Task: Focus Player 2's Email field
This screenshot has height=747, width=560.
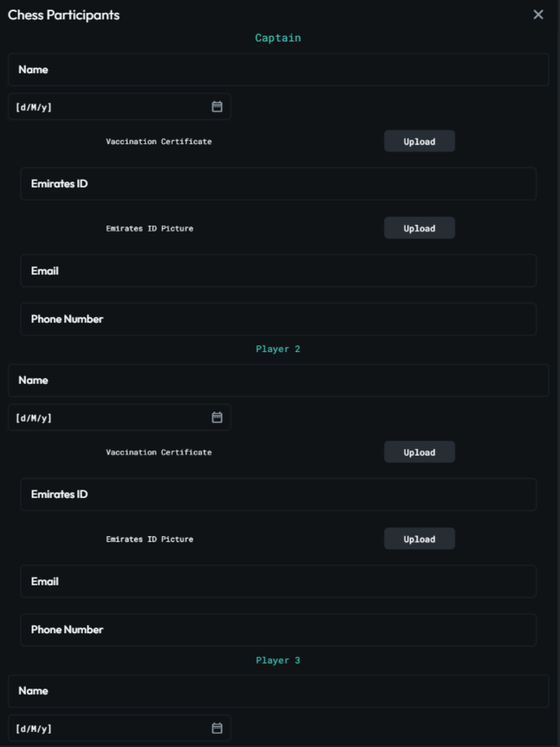Action: click(x=278, y=581)
